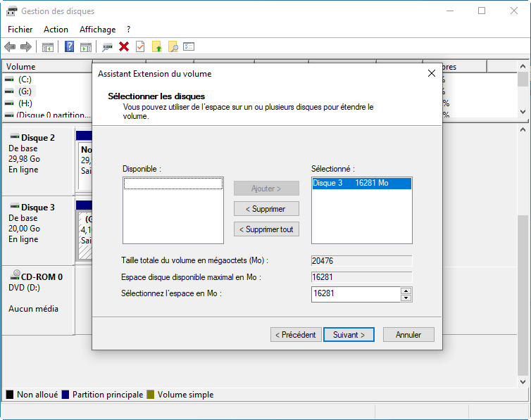Click the red X delete toolbar icon
The image size is (531, 420).
click(x=124, y=46)
